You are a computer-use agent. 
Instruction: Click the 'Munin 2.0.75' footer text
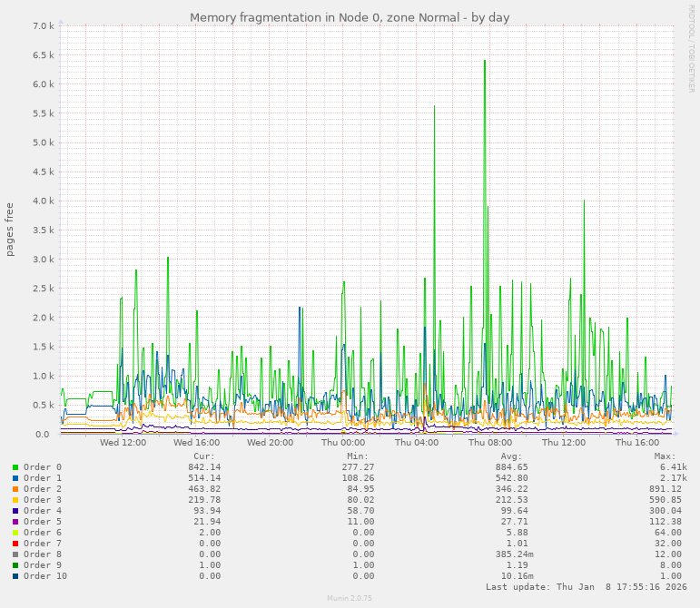350,598
